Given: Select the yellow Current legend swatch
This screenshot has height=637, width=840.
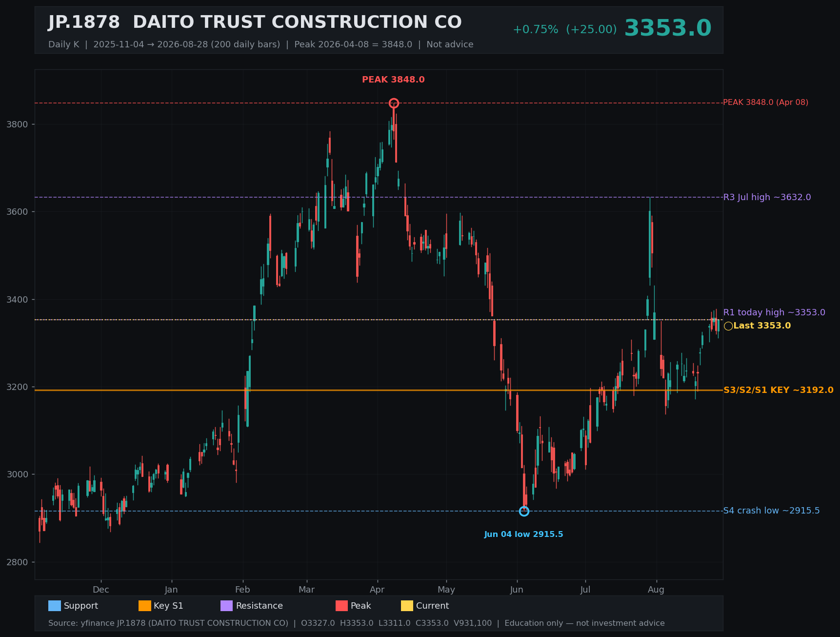Looking at the screenshot, I should click(x=407, y=606).
